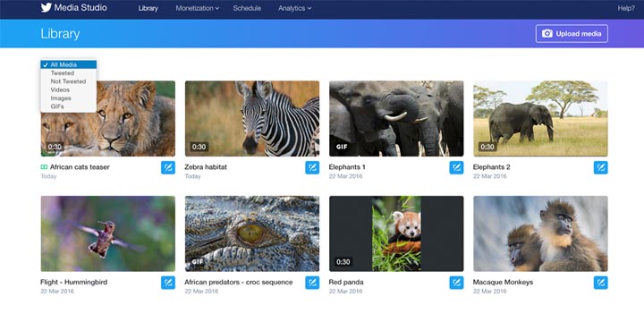Screen dimensions: 644x322
Task: Click Today date under Zebra habitat
Action: (x=192, y=176)
